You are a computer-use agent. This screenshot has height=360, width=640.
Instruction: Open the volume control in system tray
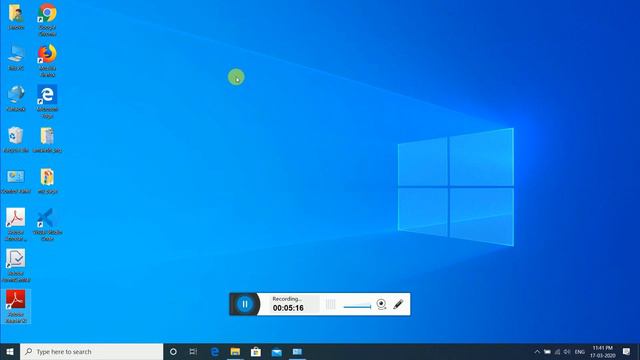pos(567,352)
